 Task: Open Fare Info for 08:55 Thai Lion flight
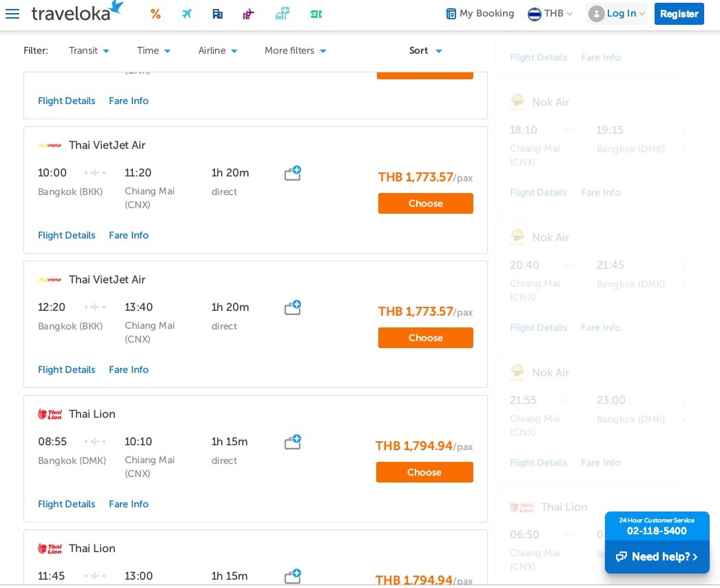click(x=129, y=505)
